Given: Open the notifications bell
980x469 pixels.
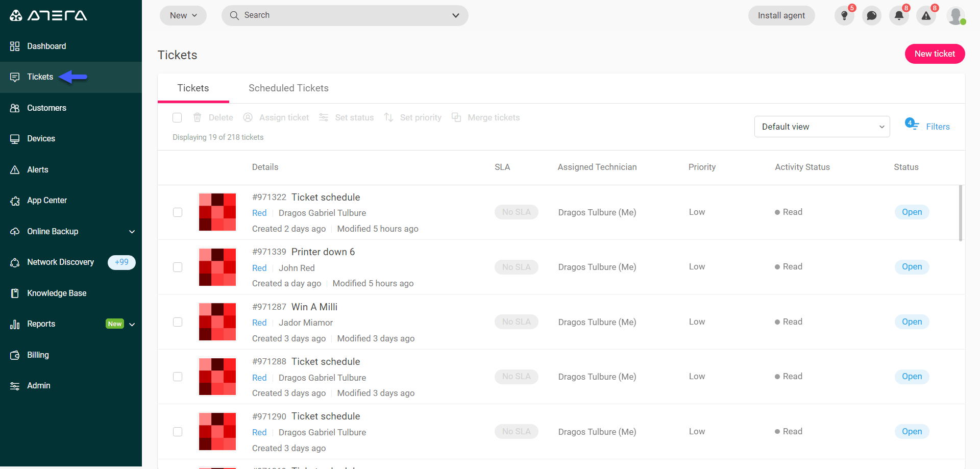Looking at the screenshot, I should (899, 15).
